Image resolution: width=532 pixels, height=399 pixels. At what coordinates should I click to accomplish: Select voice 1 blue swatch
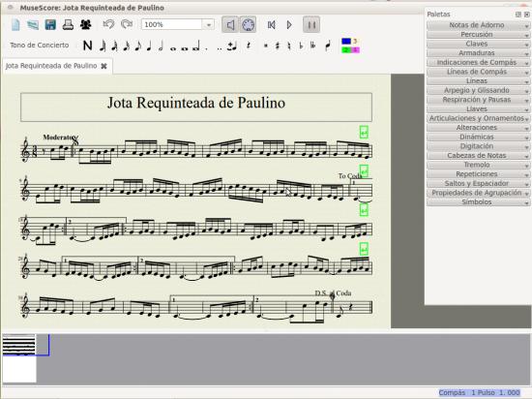click(x=346, y=41)
